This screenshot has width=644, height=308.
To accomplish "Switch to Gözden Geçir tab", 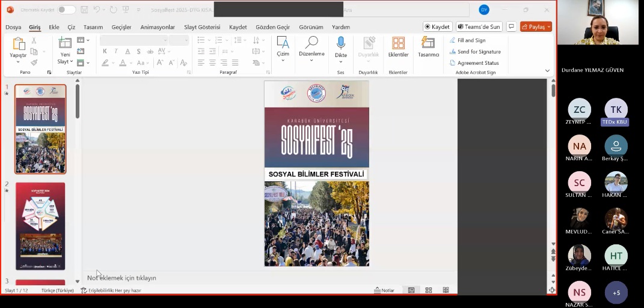I will pyautogui.click(x=273, y=27).
